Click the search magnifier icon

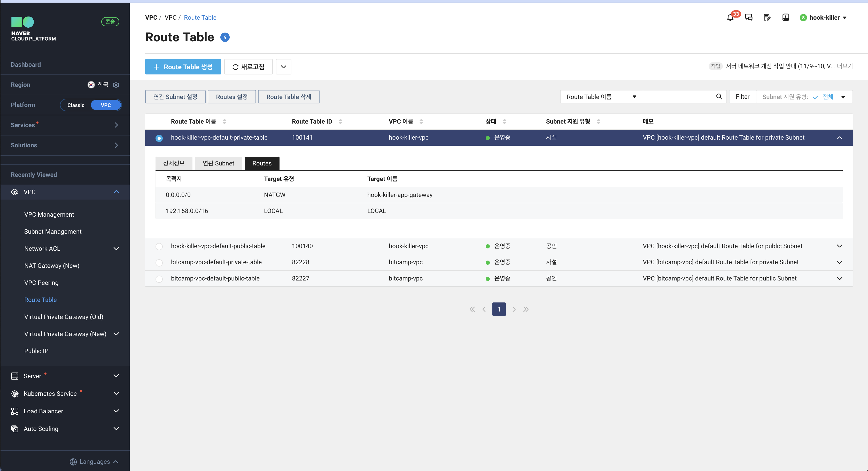tap(719, 97)
